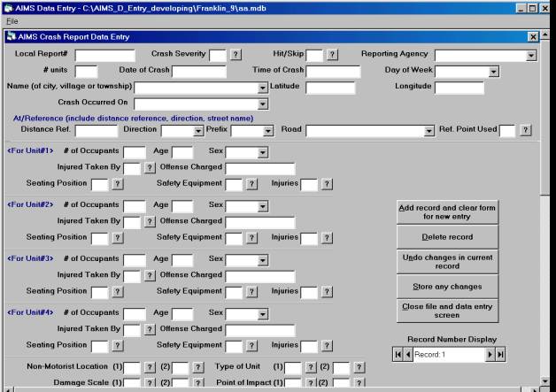Open Unit#3 Injured Taken By help
556x392 pixels.
[150, 275]
